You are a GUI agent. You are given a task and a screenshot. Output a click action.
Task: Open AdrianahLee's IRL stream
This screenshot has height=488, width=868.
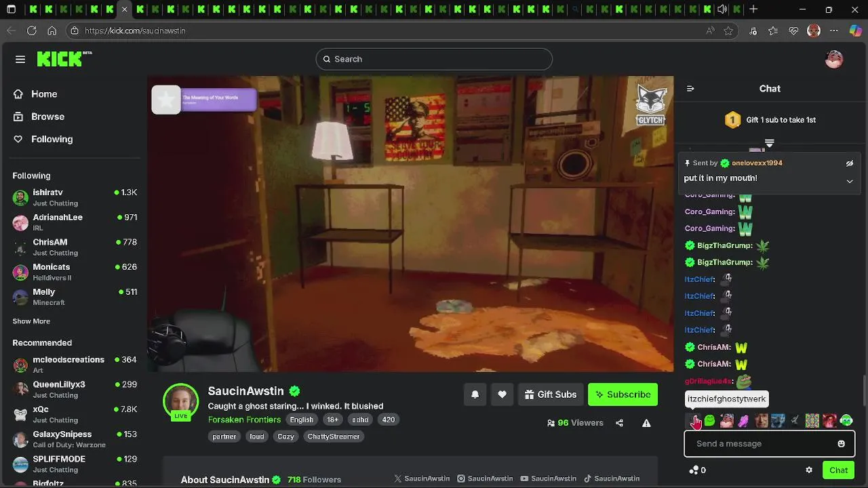click(75, 222)
